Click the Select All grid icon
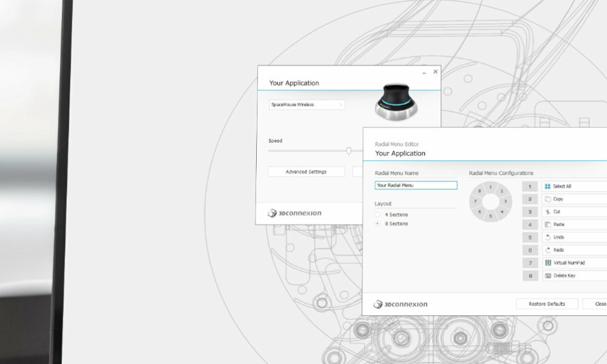 point(548,186)
